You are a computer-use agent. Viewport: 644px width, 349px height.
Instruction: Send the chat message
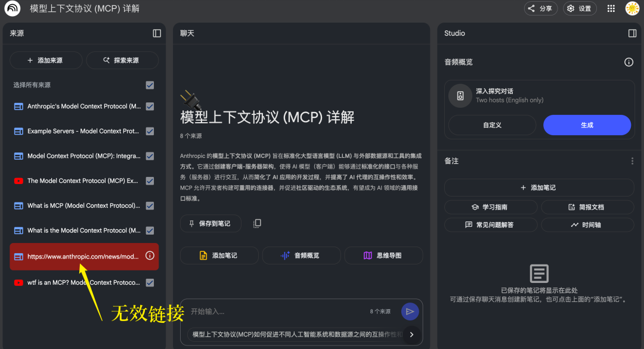pyautogui.click(x=410, y=311)
